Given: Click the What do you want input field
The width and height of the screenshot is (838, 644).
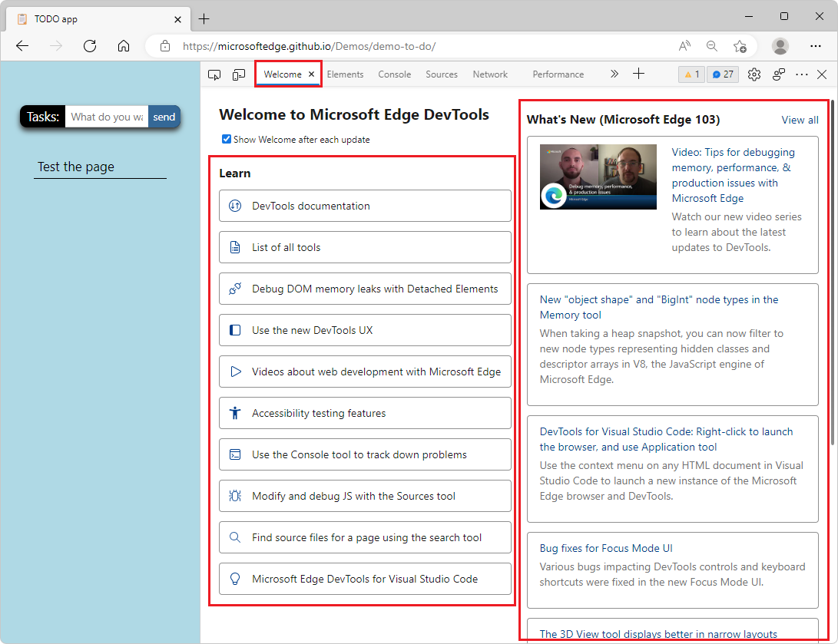Looking at the screenshot, I should click(x=106, y=117).
